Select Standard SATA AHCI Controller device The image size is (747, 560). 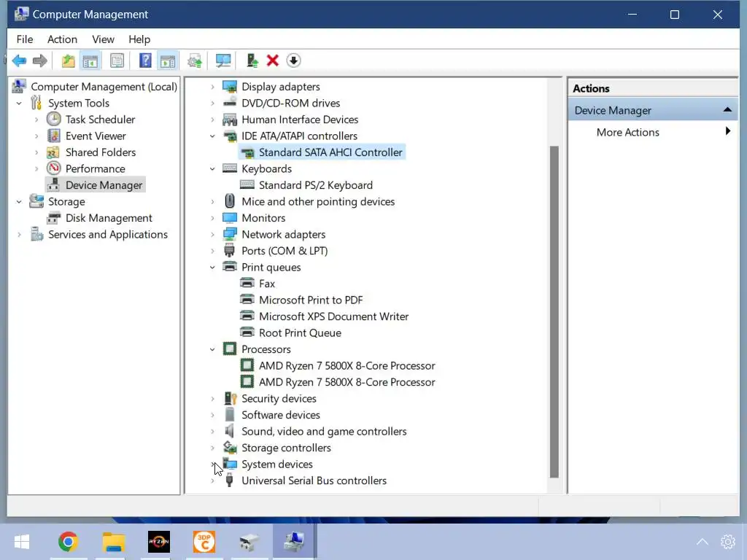(x=330, y=152)
